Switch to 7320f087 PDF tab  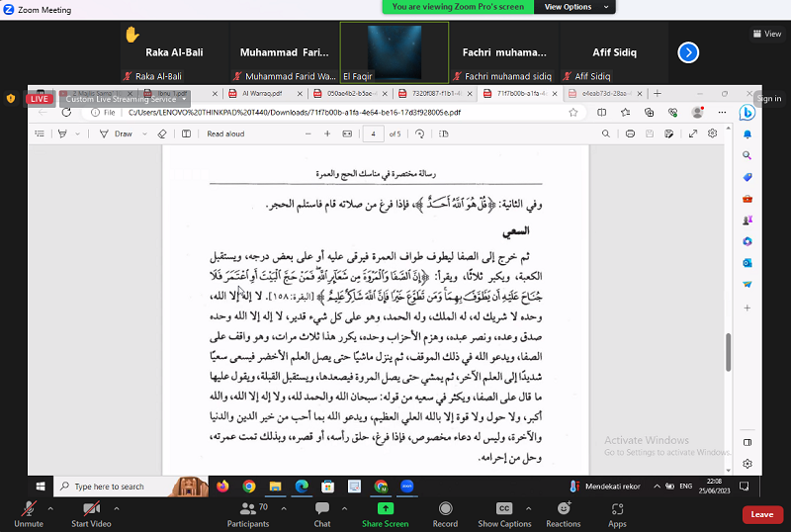coord(434,93)
